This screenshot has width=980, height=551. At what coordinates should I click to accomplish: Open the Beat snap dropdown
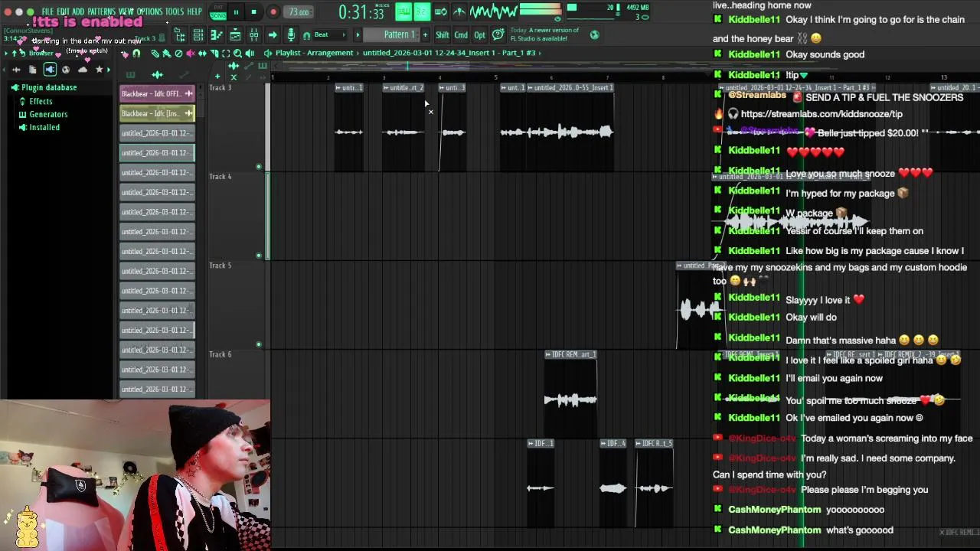click(329, 34)
